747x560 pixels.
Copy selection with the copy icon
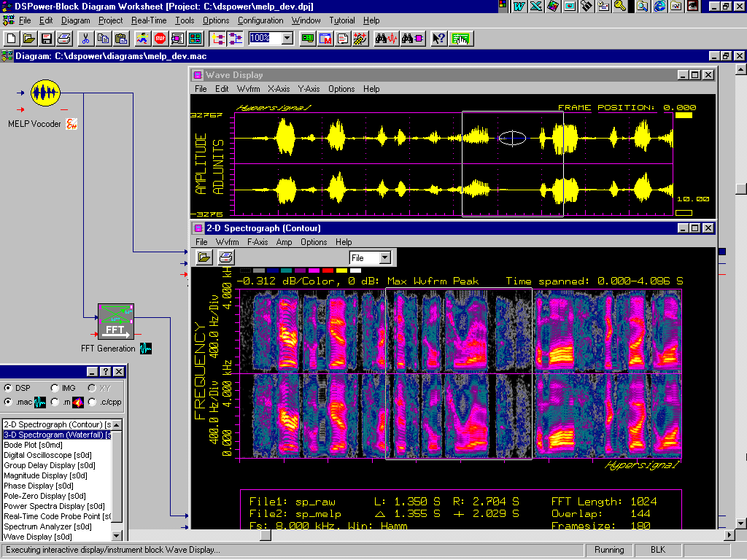click(x=104, y=39)
